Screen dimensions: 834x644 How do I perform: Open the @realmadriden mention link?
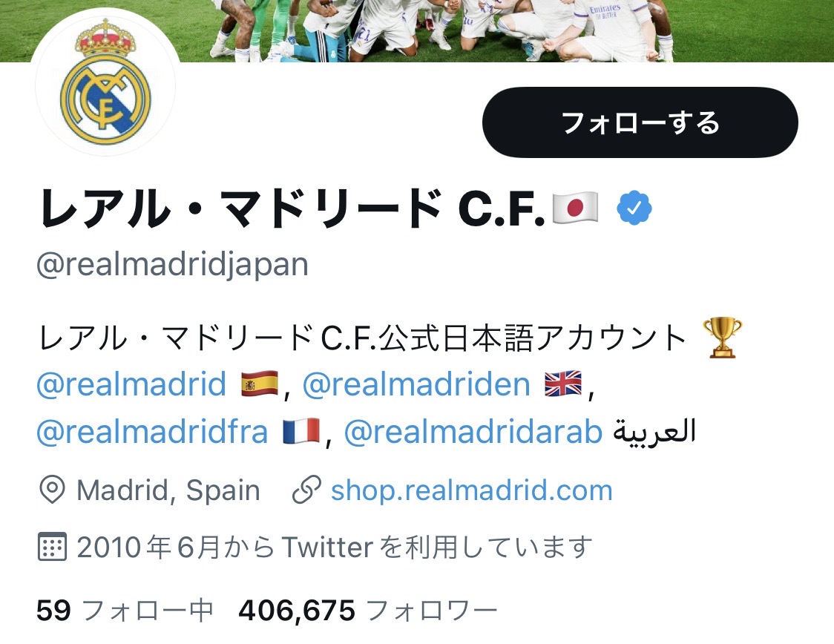(x=416, y=384)
